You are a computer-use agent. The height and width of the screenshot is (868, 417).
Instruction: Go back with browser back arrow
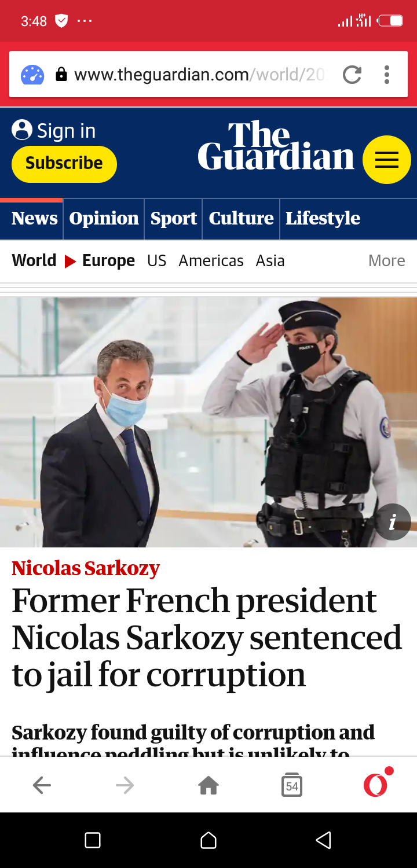(x=42, y=785)
